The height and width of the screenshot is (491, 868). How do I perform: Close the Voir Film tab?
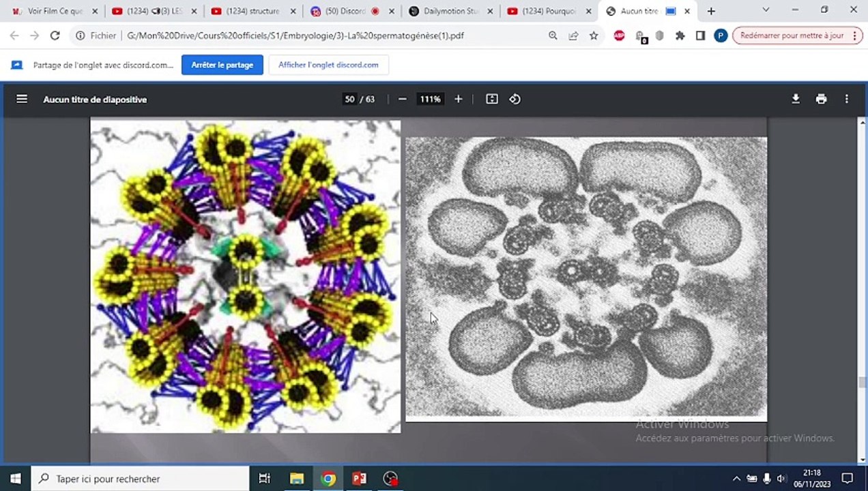coord(95,11)
